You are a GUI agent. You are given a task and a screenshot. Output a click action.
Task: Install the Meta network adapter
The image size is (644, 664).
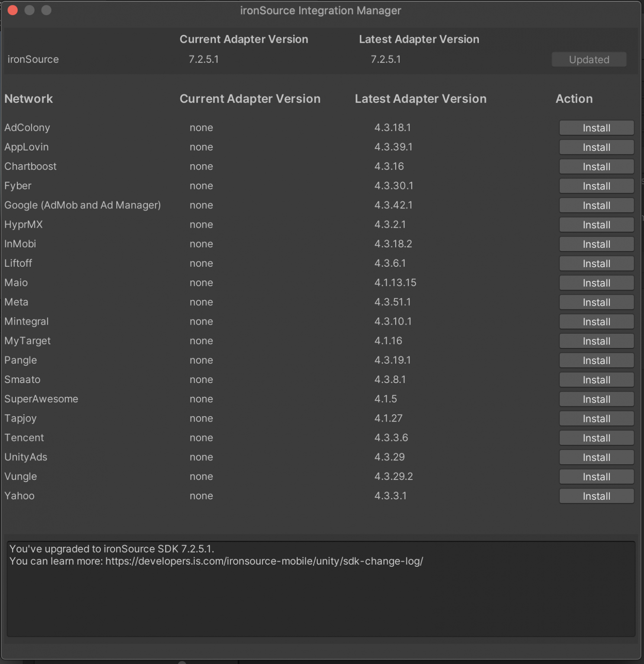pyautogui.click(x=596, y=303)
